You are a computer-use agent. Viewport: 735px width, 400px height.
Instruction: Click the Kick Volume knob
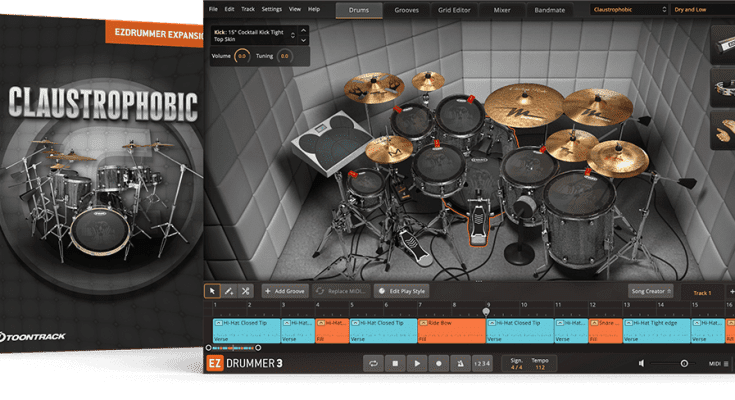point(242,56)
